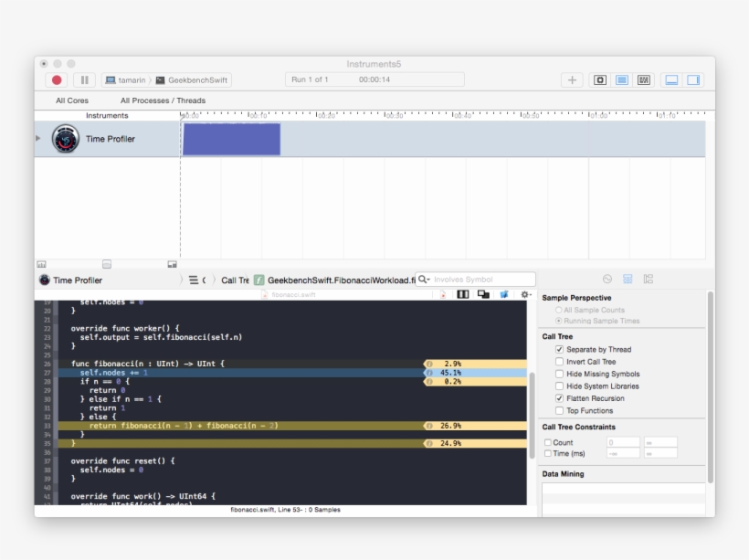This screenshot has width=749, height=560.
Task: Open source view settings with the gear icon
Action: point(525,294)
